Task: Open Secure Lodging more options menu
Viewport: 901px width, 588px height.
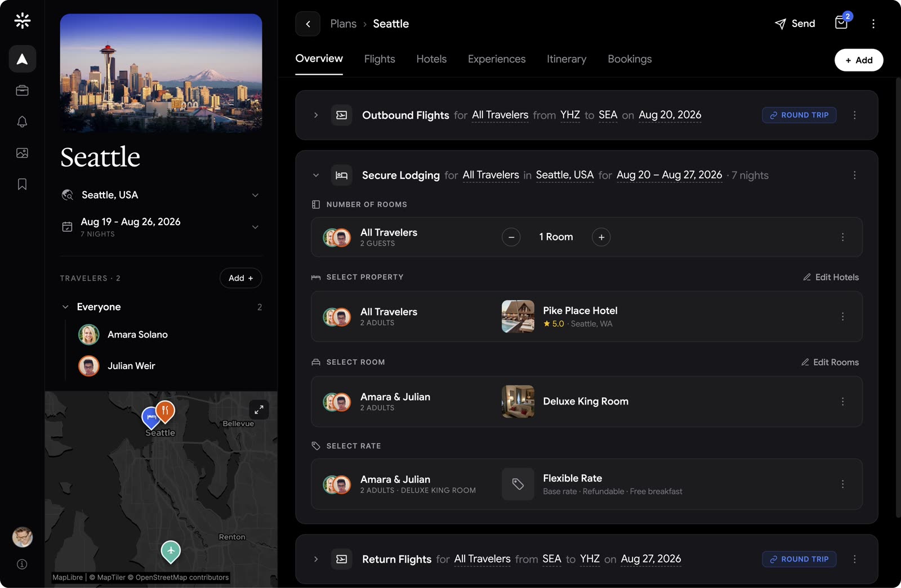Action: pyautogui.click(x=855, y=175)
